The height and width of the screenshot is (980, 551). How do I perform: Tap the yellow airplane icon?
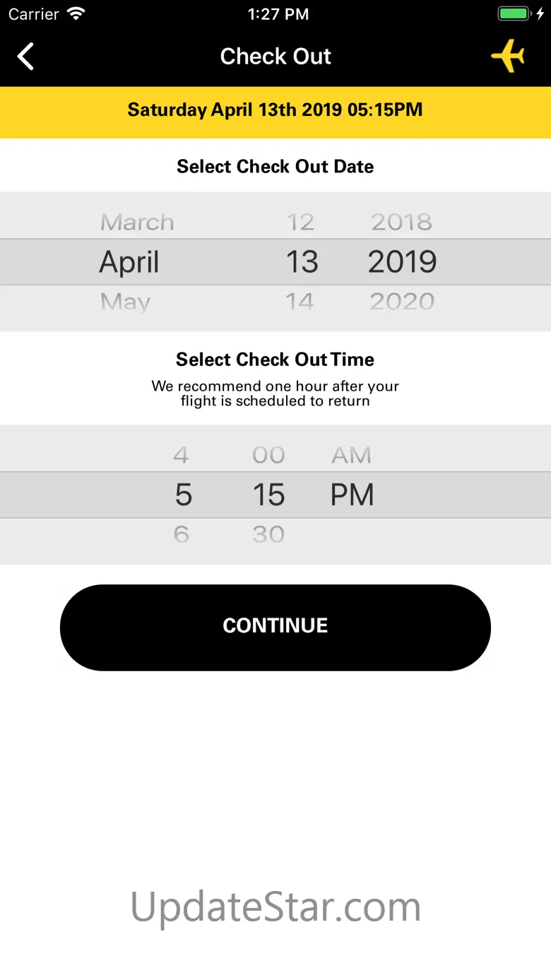(x=508, y=56)
